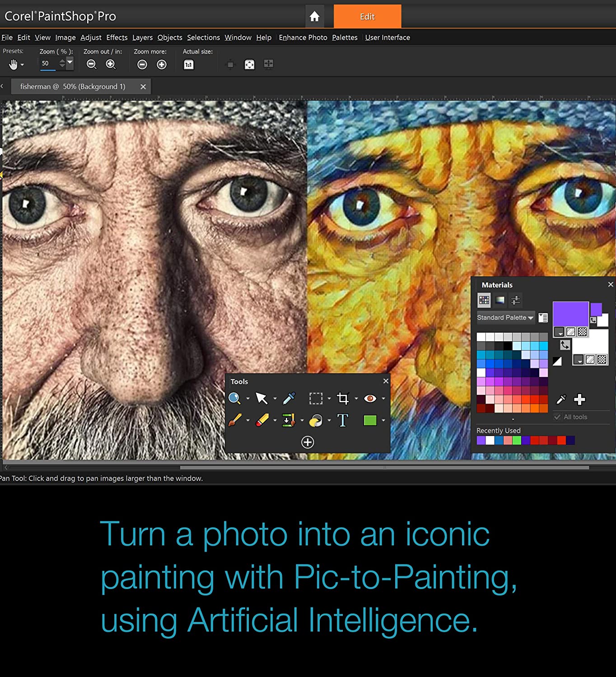Select the Paint Brush tool
This screenshot has width=616, height=677.
235,420
